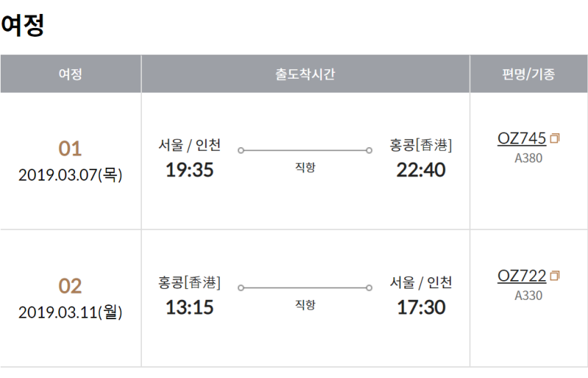Click the 출도착시간 column header
Viewport: 588px width, 378px height.
point(305,74)
